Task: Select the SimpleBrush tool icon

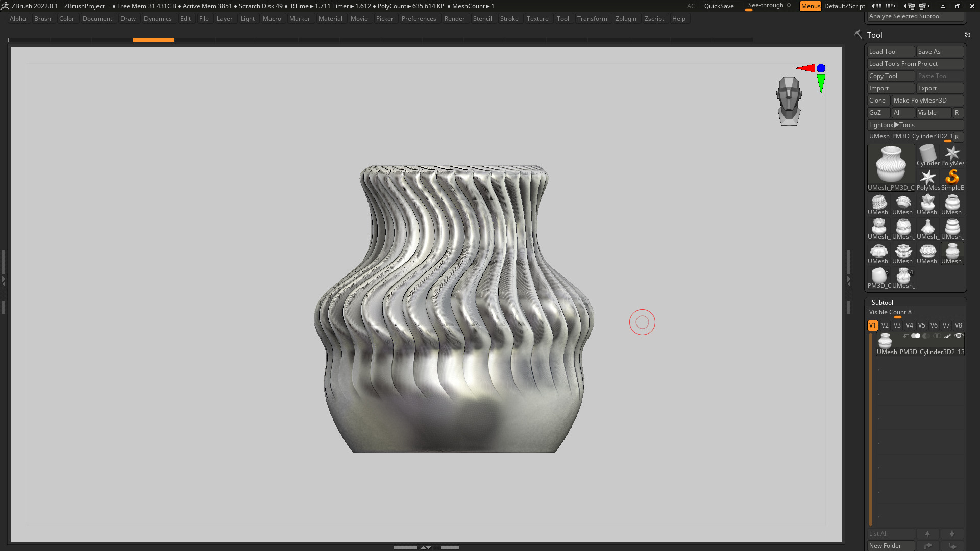Action: [952, 180]
